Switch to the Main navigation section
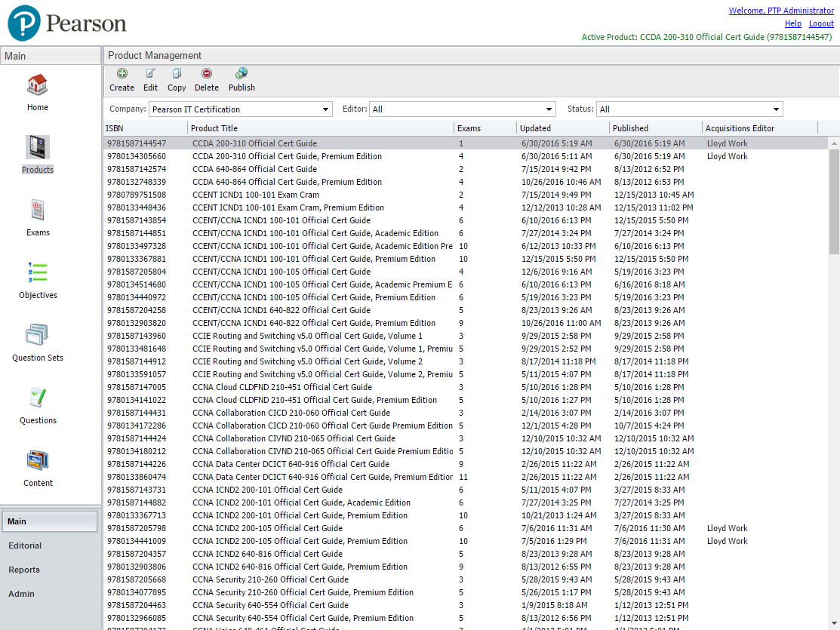This screenshot has height=630, width=840. pos(50,521)
